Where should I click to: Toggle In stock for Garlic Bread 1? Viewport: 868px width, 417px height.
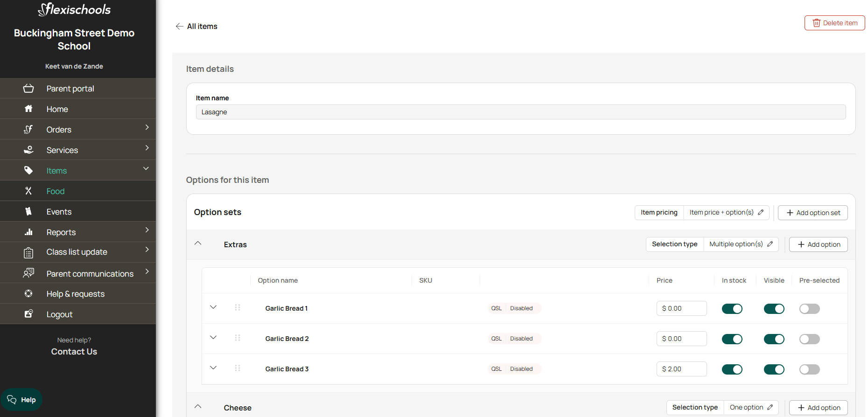732,309
